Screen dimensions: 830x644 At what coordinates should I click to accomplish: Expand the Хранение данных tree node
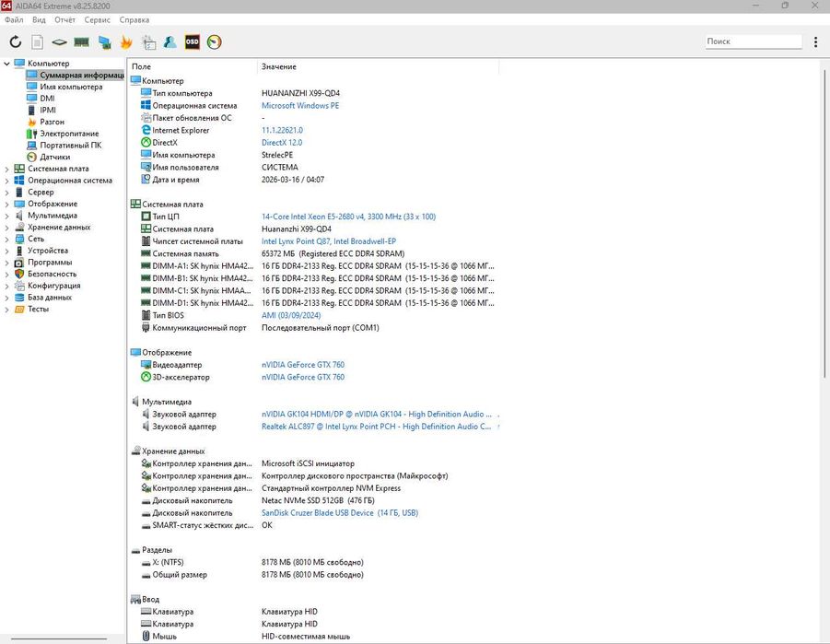pyautogui.click(x=6, y=228)
